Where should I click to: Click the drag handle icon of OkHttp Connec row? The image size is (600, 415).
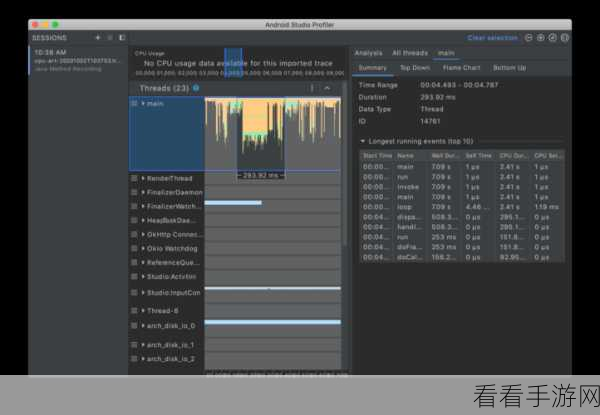(x=134, y=234)
